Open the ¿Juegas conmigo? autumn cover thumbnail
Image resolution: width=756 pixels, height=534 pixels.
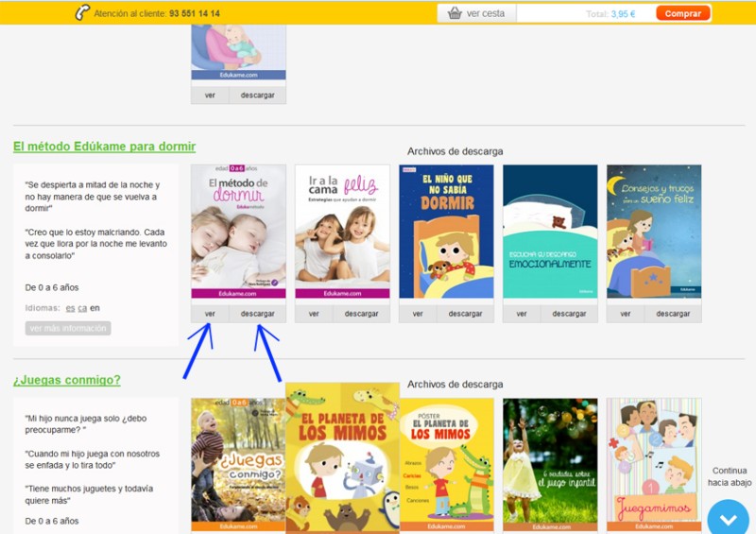tap(238, 465)
